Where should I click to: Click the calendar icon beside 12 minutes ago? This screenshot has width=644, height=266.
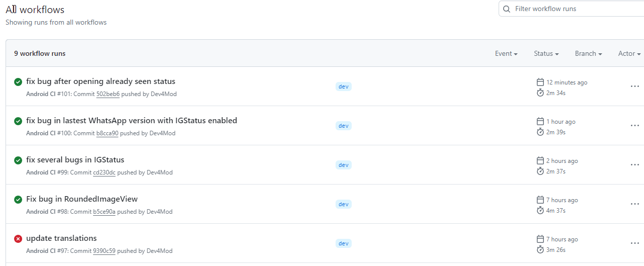540,82
